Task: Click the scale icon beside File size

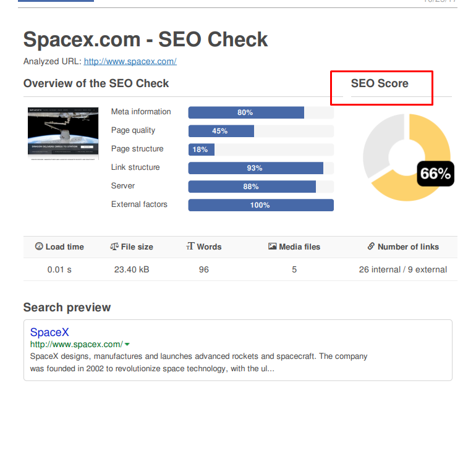Action: (114, 246)
